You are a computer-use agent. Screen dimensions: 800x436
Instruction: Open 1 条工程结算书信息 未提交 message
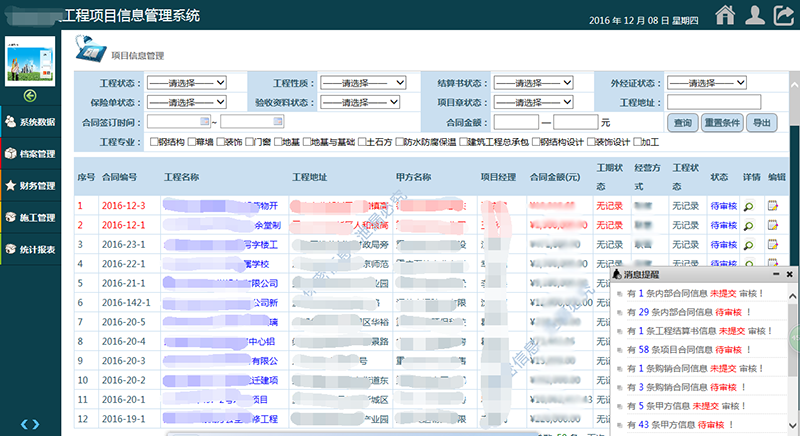(x=699, y=331)
